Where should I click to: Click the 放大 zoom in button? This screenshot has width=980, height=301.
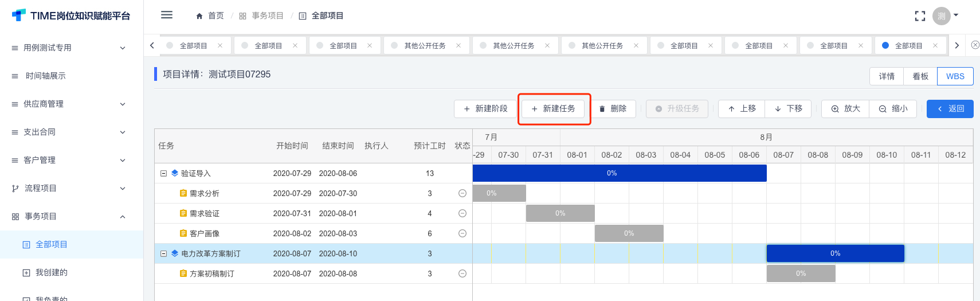click(845, 109)
